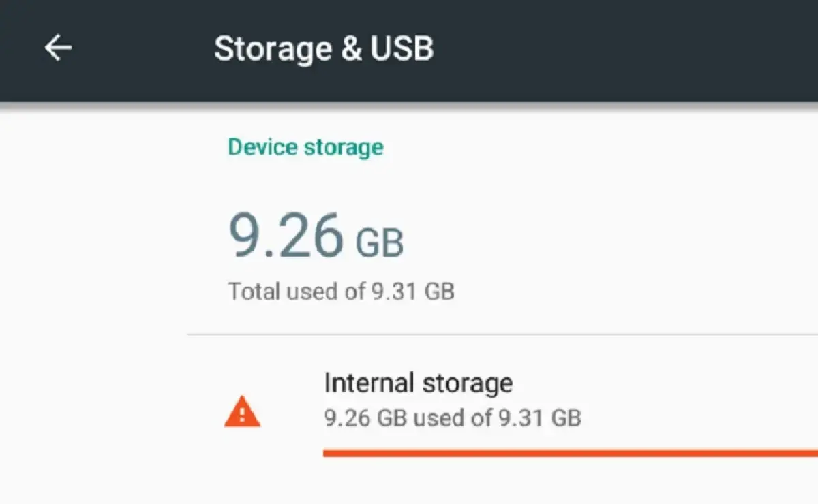Click the Device storage section header

pyautogui.click(x=305, y=147)
